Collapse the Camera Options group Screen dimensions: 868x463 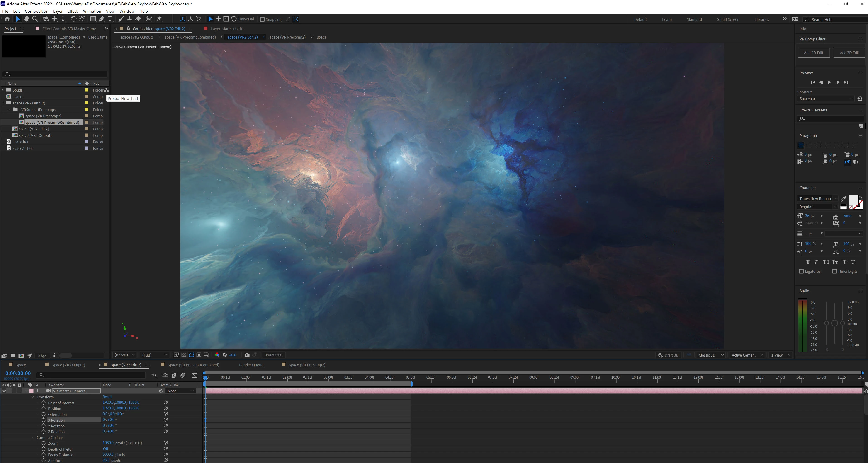[33, 438]
